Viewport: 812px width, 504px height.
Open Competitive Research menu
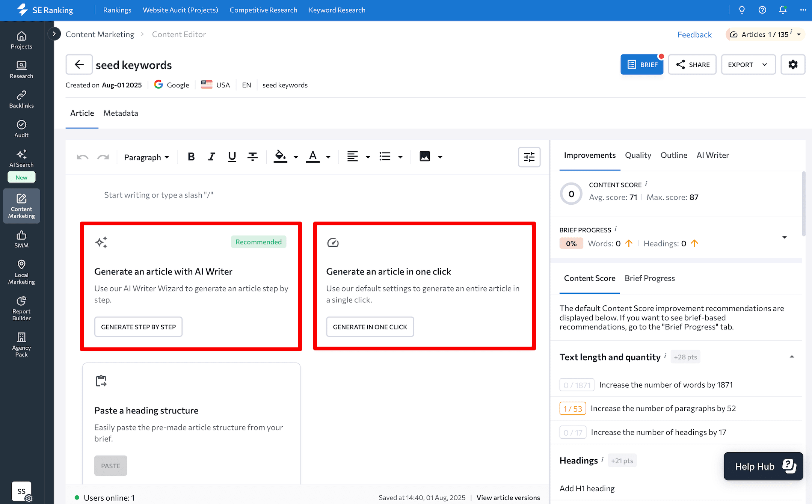click(x=263, y=10)
